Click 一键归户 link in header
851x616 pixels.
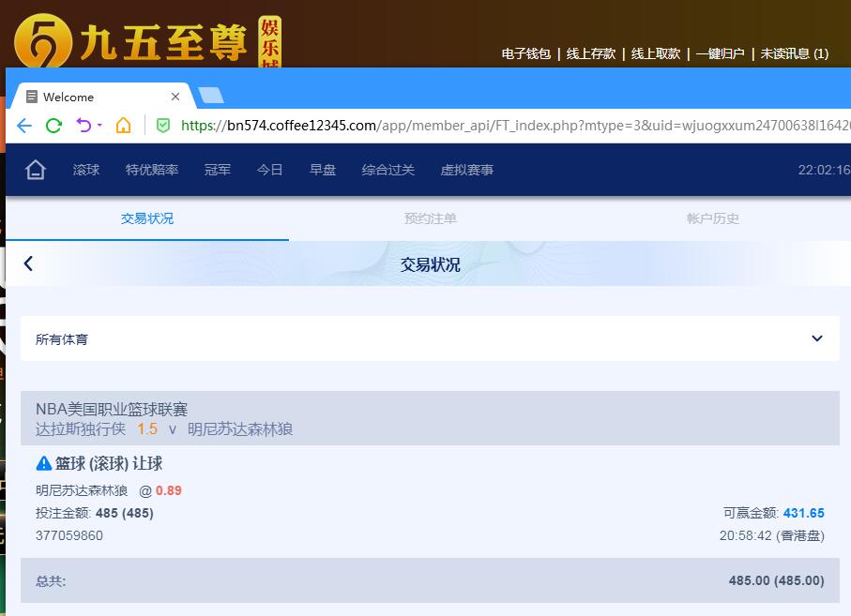[720, 53]
